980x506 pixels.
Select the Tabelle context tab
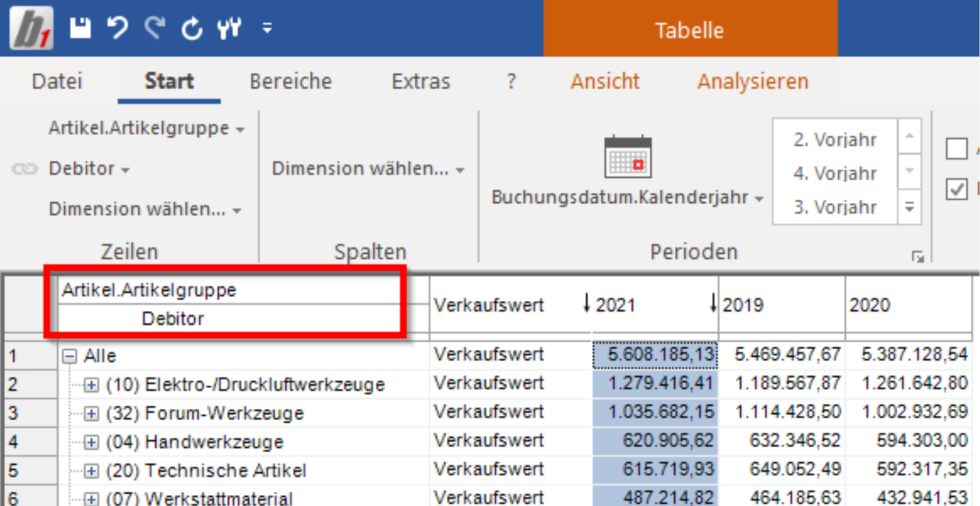pyautogui.click(x=690, y=30)
